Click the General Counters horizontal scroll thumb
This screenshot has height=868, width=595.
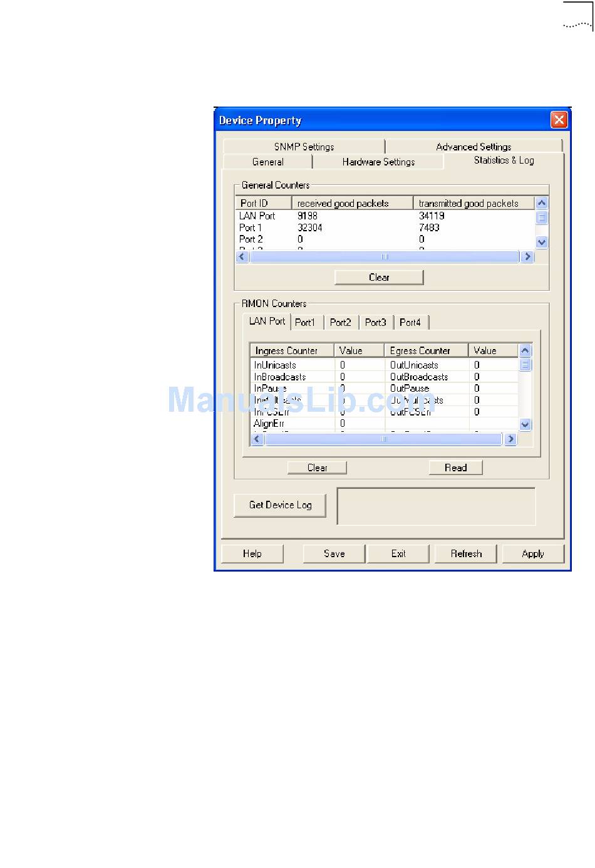[x=385, y=256]
